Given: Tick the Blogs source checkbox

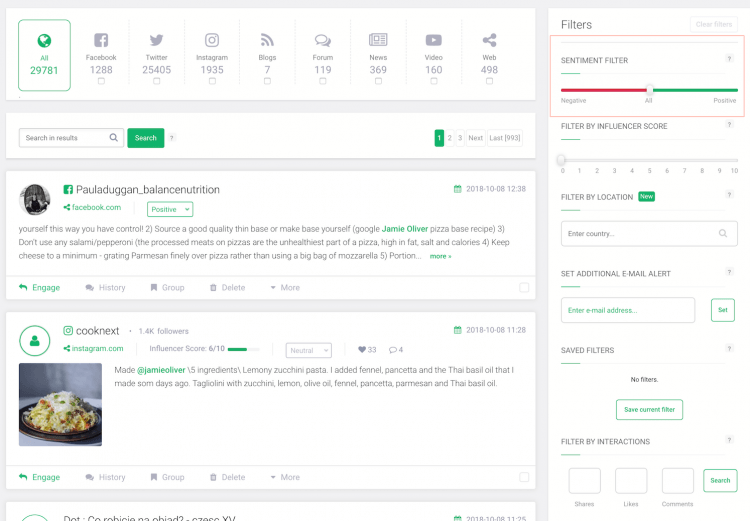Looking at the screenshot, I should coord(267,81).
